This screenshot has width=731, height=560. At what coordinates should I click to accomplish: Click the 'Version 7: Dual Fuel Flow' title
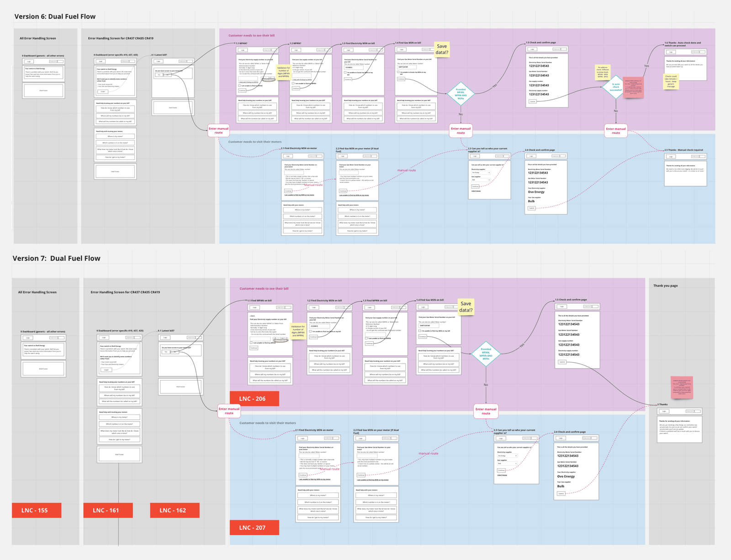click(56, 258)
